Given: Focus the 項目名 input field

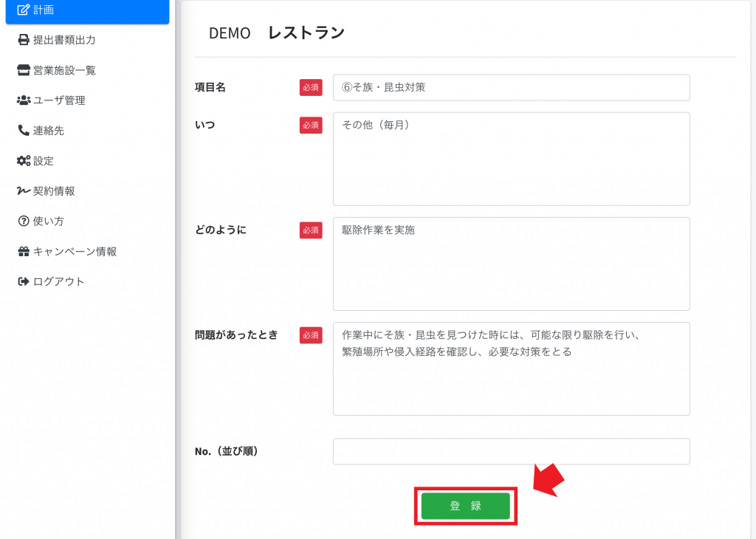Looking at the screenshot, I should [x=511, y=87].
